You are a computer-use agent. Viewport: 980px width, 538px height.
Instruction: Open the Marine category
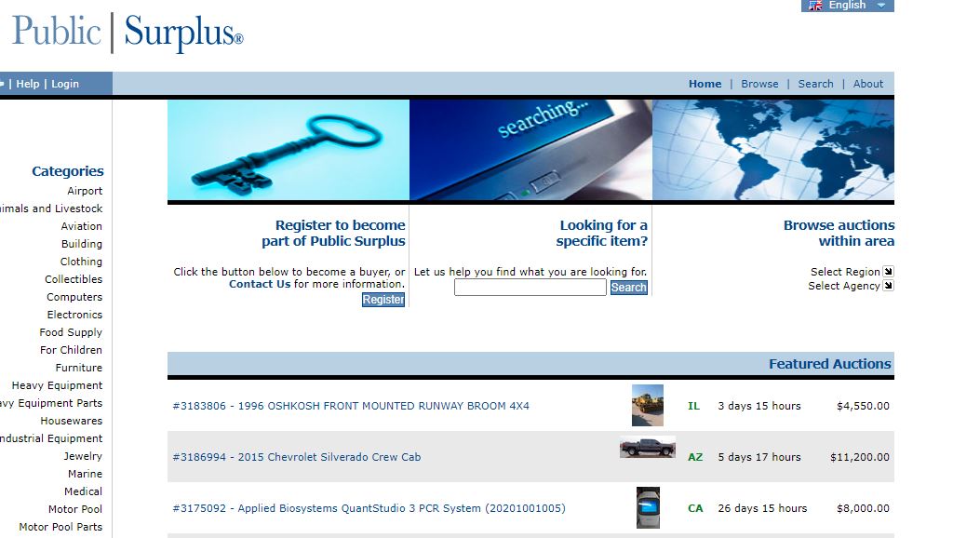[x=85, y=475]
